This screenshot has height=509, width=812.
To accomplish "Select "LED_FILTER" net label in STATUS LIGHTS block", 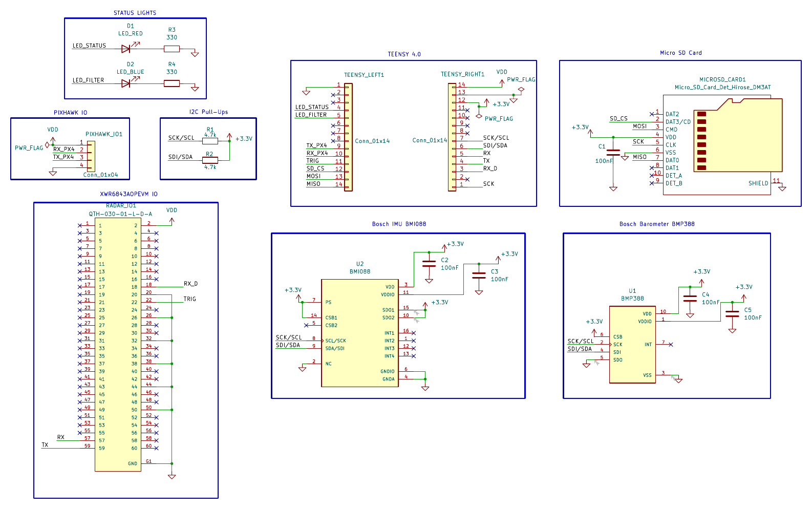I will [88, 80].
